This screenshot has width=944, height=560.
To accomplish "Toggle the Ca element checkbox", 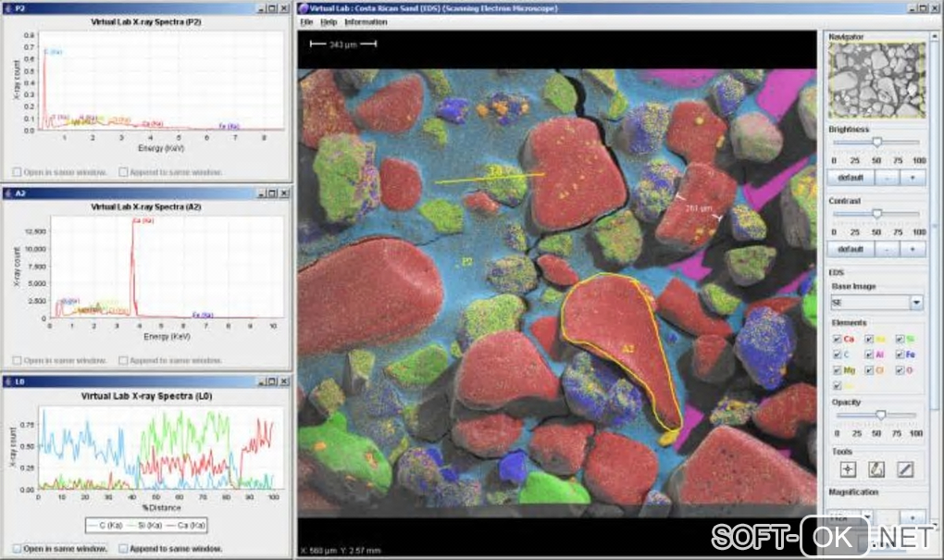I will 837,339.
